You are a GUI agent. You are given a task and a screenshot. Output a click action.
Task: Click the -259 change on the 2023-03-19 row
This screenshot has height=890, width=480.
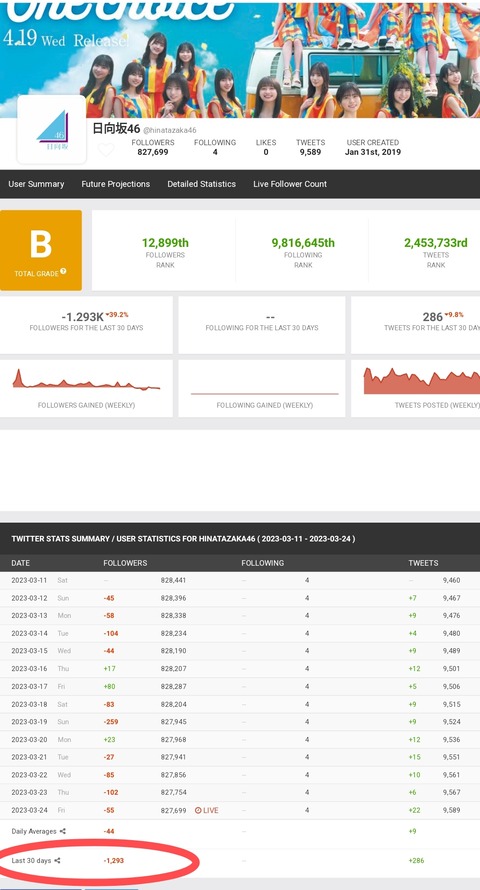point(111,721)
